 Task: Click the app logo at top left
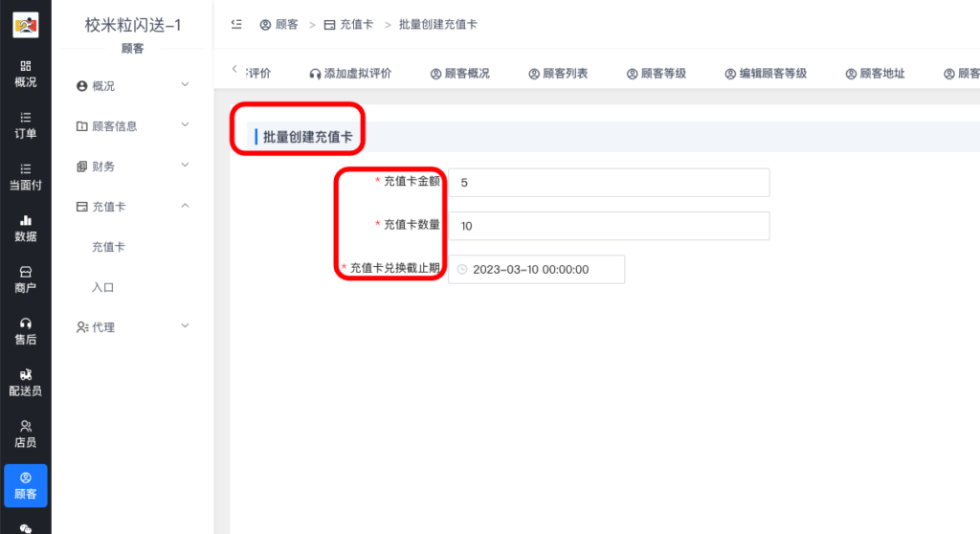click(26, 25)
